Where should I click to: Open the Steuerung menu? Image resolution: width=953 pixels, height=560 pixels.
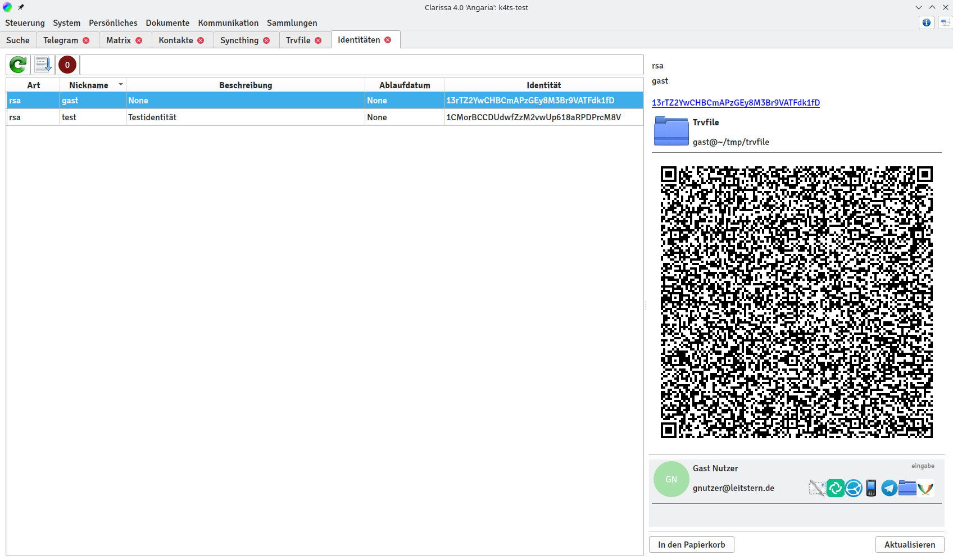(x=25, y=23)
